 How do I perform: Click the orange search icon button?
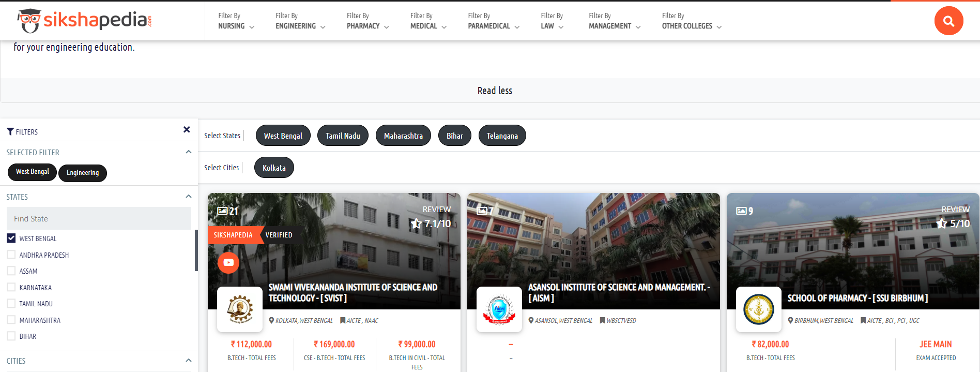948,21
